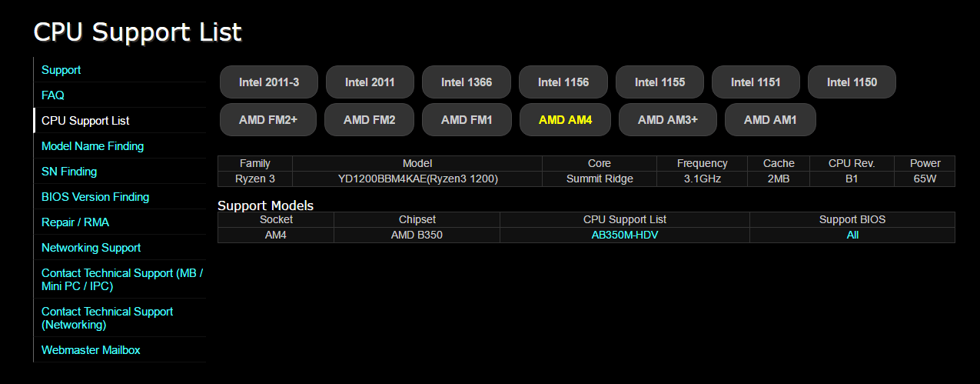Click the 'Core' column header
The height and width of the screenshot is (384, 980).
tap(600, 163)
